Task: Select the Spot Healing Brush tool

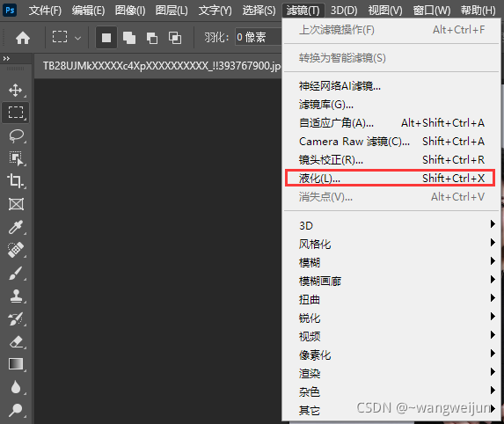Action: (x=16, y=250)
